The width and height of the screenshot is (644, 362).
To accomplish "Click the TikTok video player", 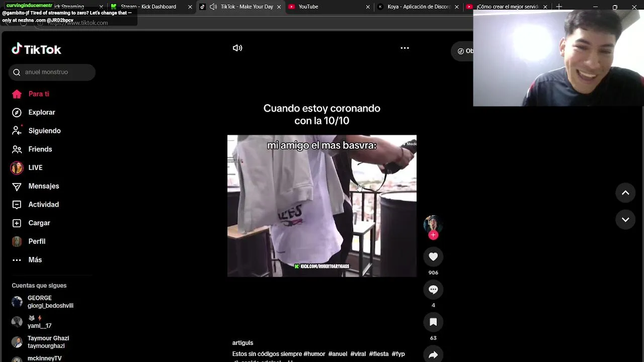I will point(322,206).
